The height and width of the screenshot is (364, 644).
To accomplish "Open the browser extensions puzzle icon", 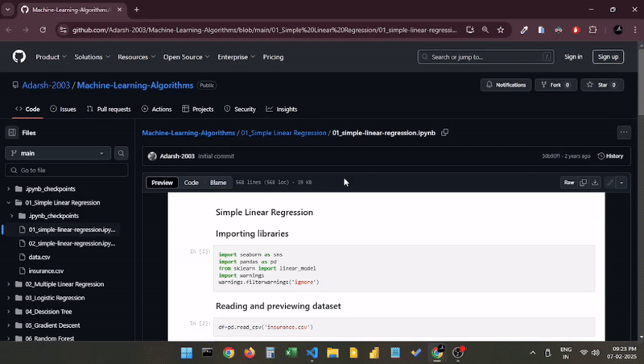I will click(592, 30).
